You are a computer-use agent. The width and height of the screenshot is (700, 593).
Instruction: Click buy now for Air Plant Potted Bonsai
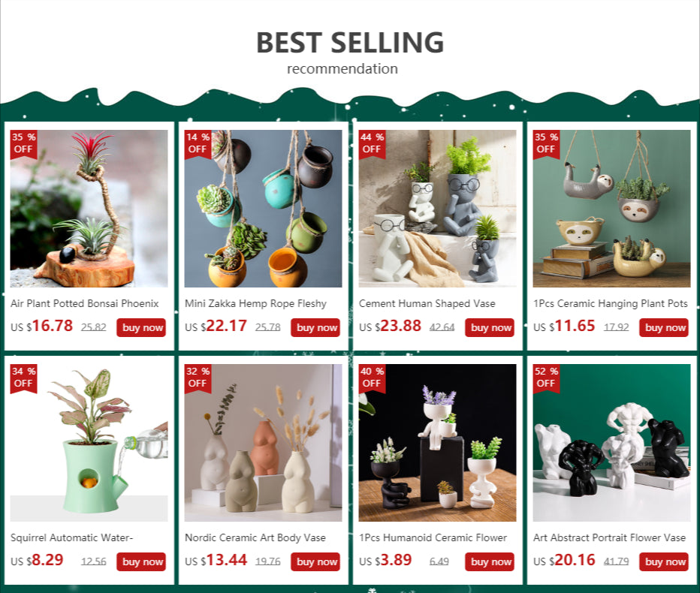click(x=141, y=327)
